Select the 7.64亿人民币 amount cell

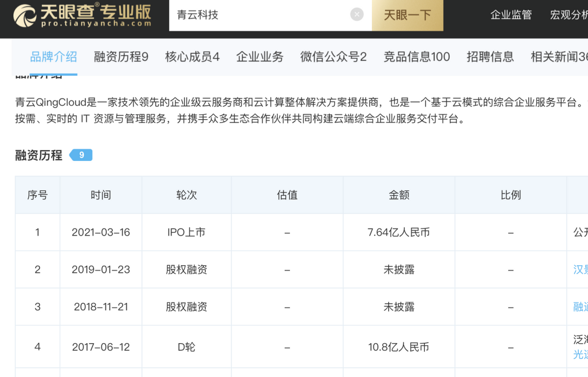399,232
